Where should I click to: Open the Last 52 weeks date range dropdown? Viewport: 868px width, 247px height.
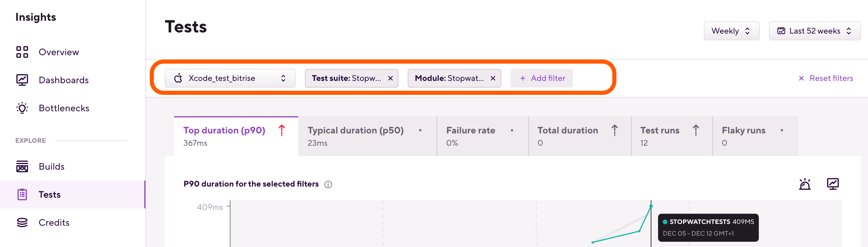(x=815, y=31)
